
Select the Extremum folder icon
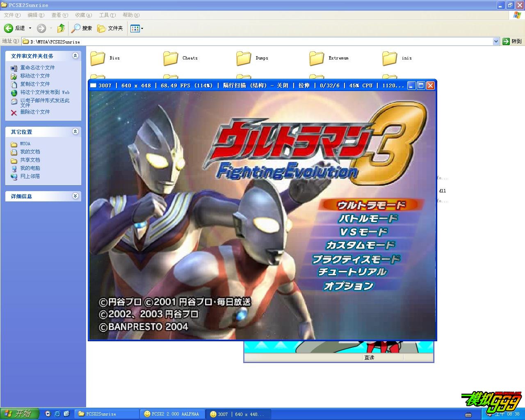(317, 58)
